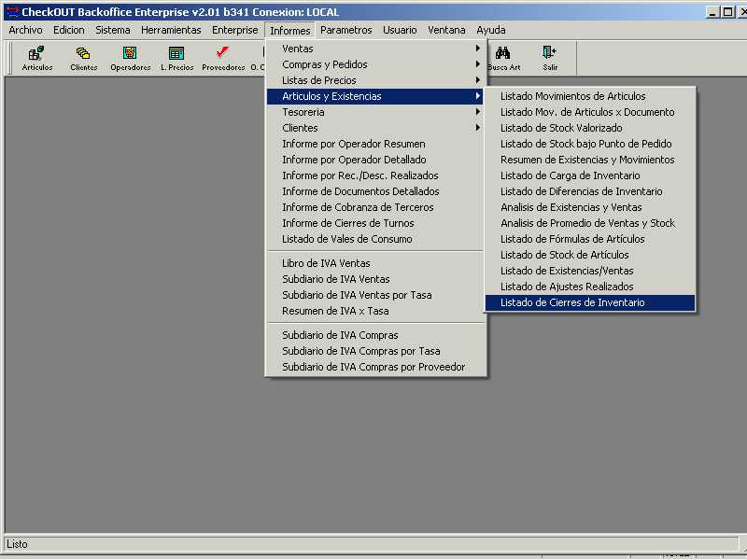Expand the Ventas submenu
This screenshot has width=747, height=560.
pyautogui.click(x=375, y=49)
